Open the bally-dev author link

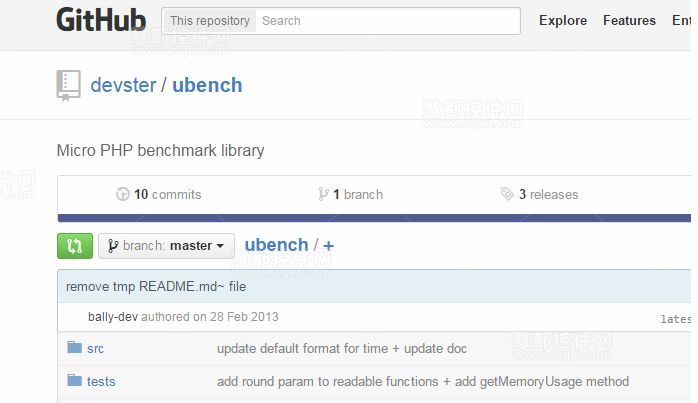pyautogui.click(x=111, y=317)
